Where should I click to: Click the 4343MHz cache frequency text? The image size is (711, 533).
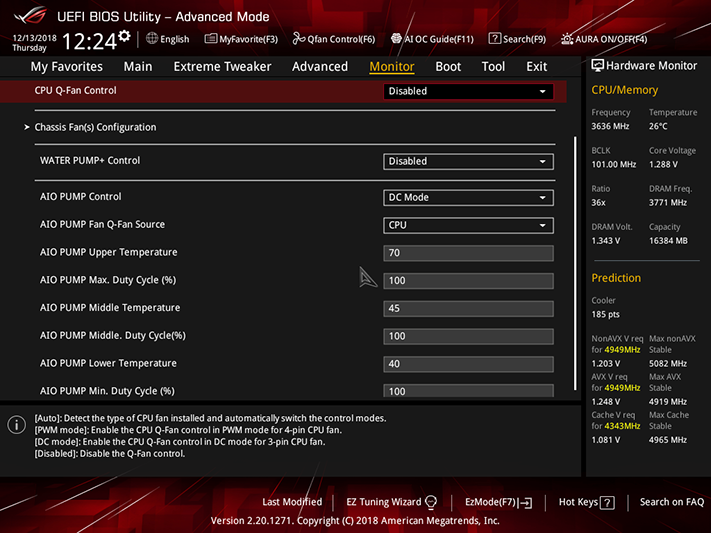tap(622, 426)
